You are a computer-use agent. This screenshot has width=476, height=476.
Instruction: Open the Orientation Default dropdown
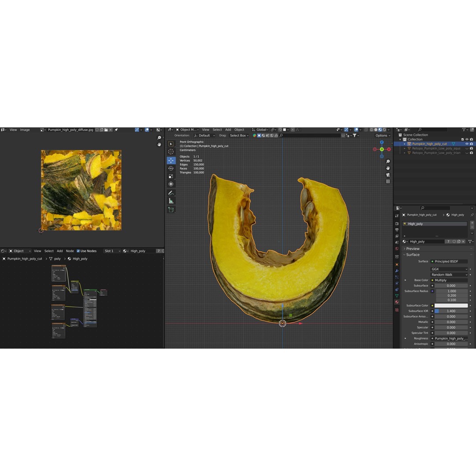click(x=205, y=135)
